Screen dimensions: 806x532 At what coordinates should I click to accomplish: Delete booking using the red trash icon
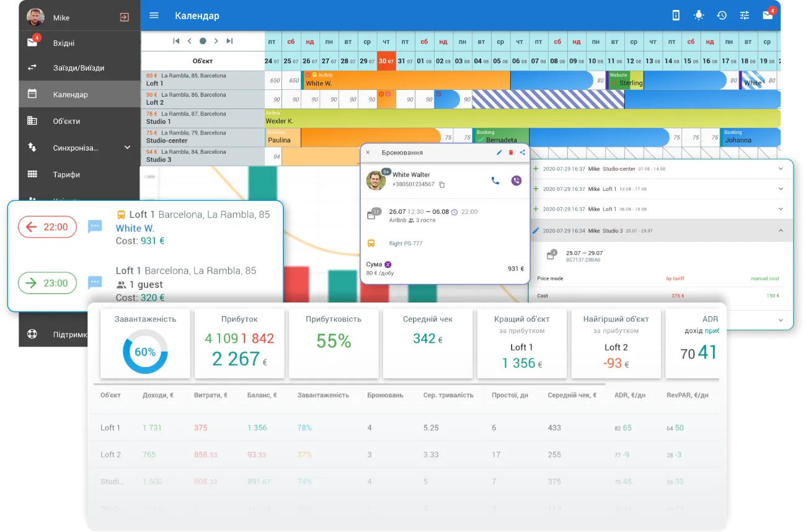511,153
